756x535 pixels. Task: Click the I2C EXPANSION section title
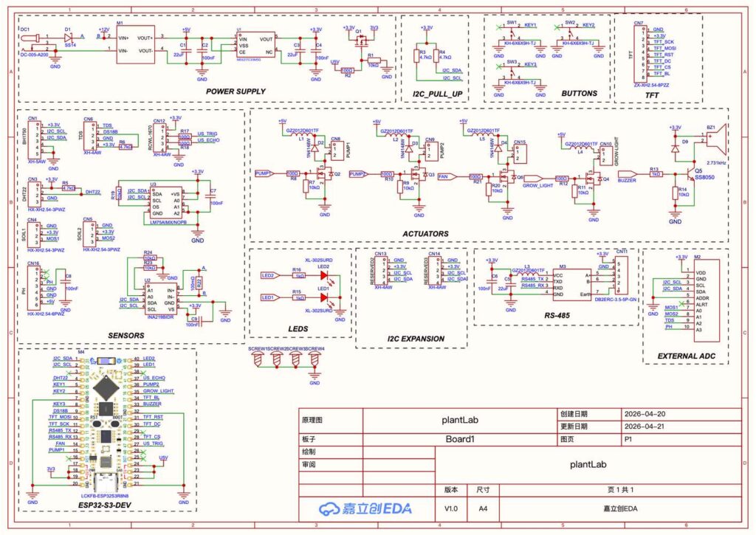416,339
